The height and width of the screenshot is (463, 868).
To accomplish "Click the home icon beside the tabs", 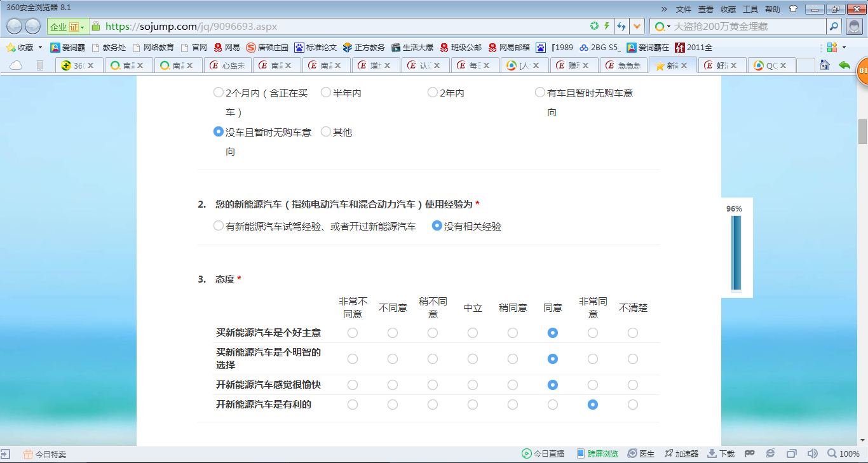I will (x=825, y=65).
